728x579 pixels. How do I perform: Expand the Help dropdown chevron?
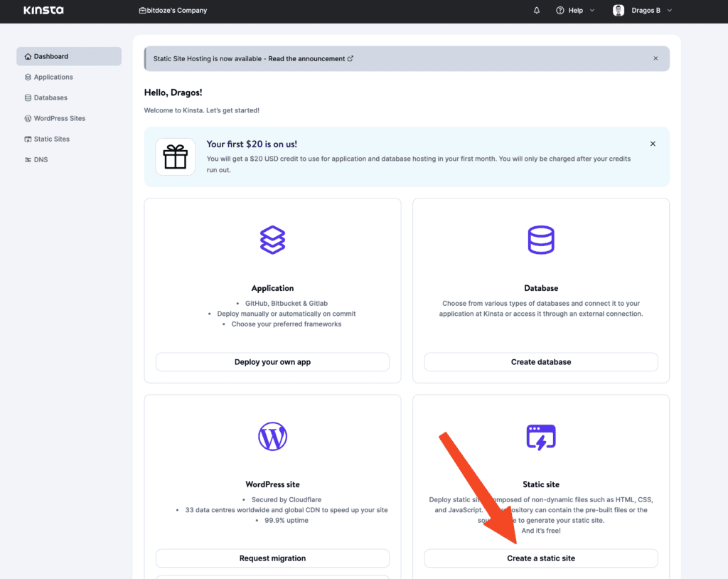(x=592, y=10)
